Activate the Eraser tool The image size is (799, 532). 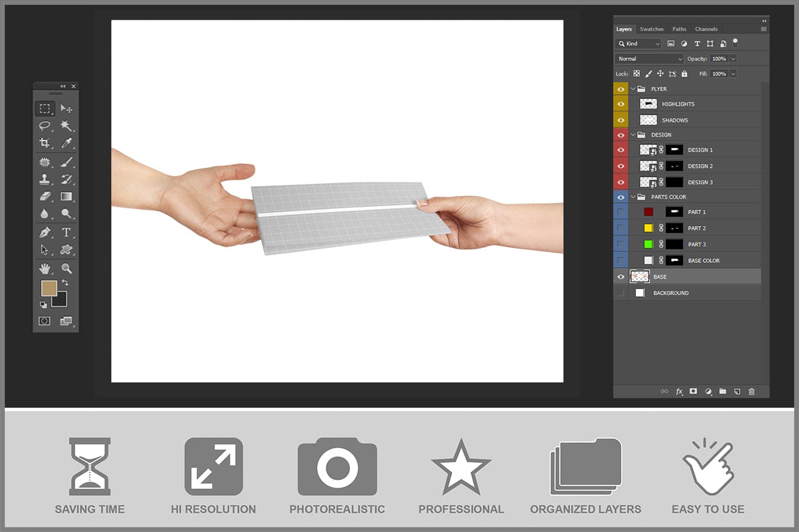[x=44, y=197]
